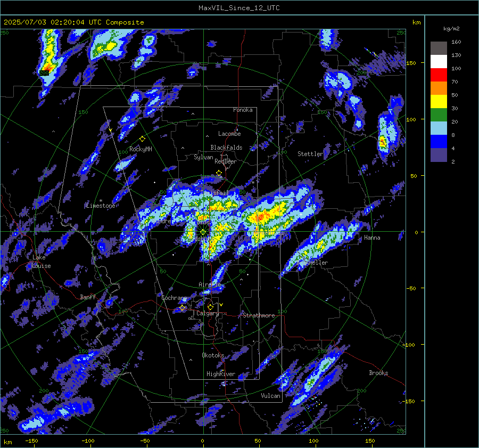Click the Ponoka city label
This screenshot has width=479, height=448.
click(x=243, y=110)
